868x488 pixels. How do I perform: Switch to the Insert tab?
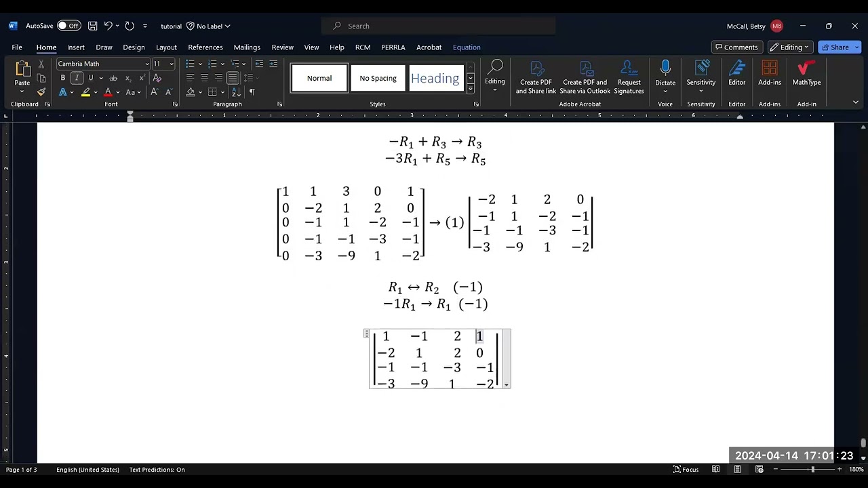[76, 47]
